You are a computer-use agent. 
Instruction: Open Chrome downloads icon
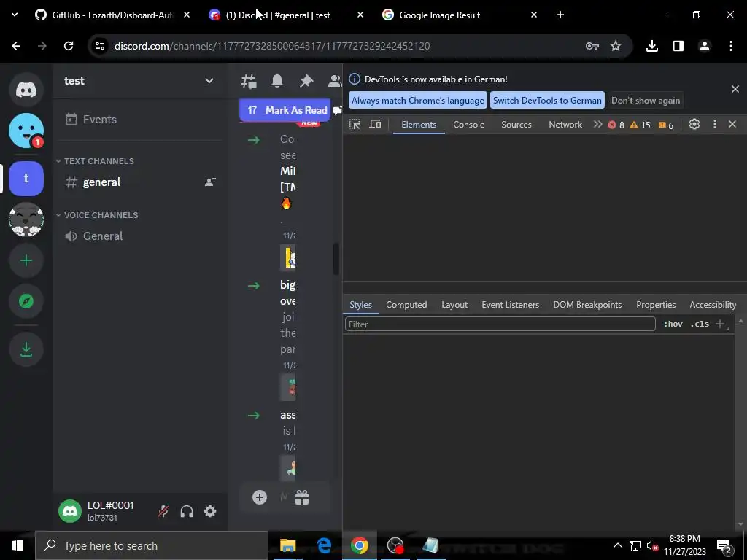(x=651, y=46)
